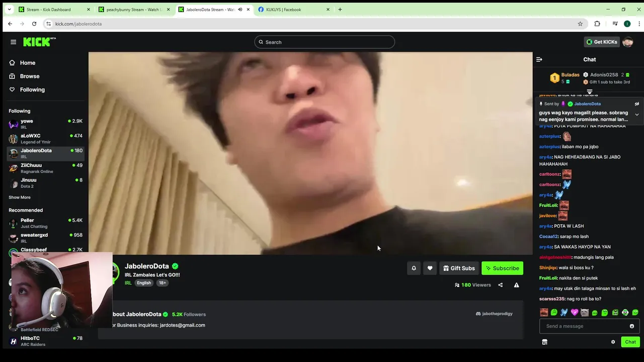This screenshot has width=644, height=362.
Task: Expand the gift leaderboard handle
Action: [x=590, y=92]
